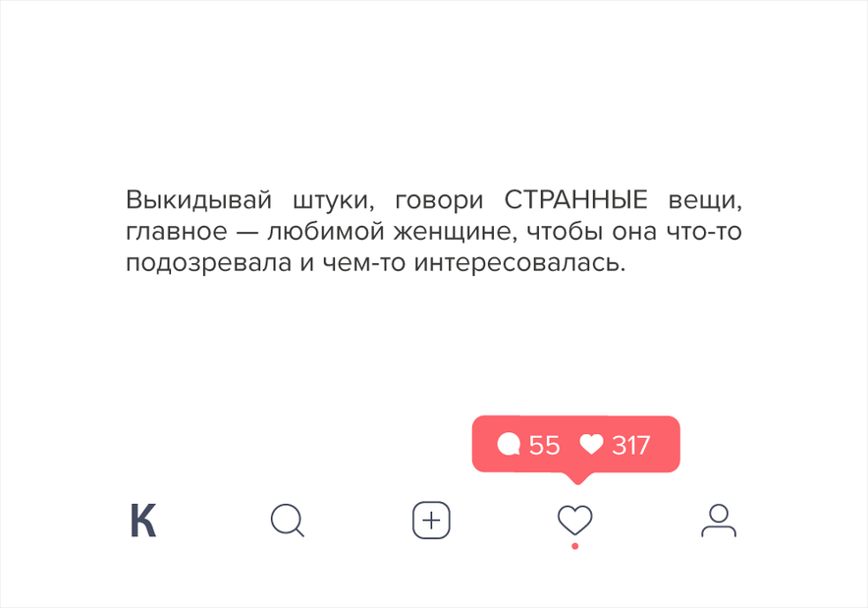
Task: Tap the red dot below the heart tab
Action: (x=575, y=546)
